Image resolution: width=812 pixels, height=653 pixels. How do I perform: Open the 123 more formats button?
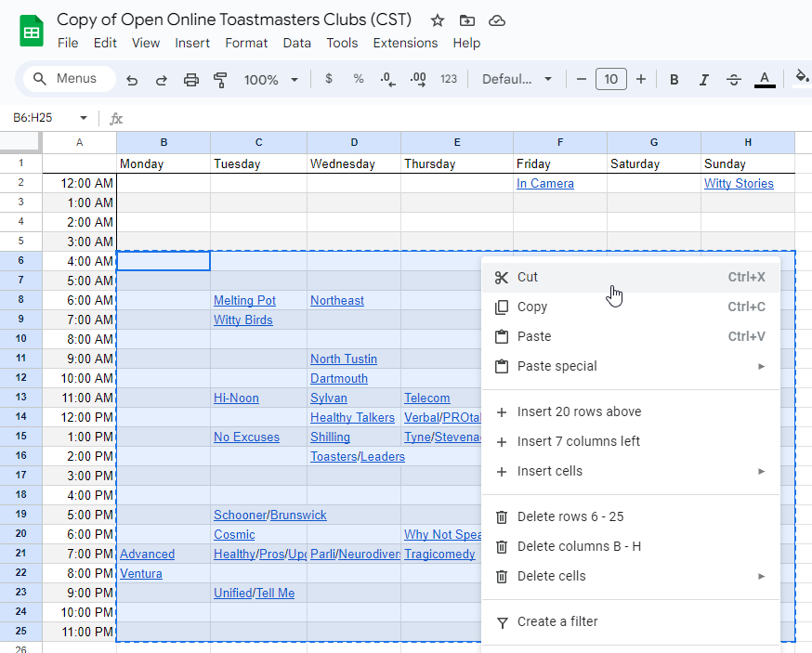click(449, 79)
